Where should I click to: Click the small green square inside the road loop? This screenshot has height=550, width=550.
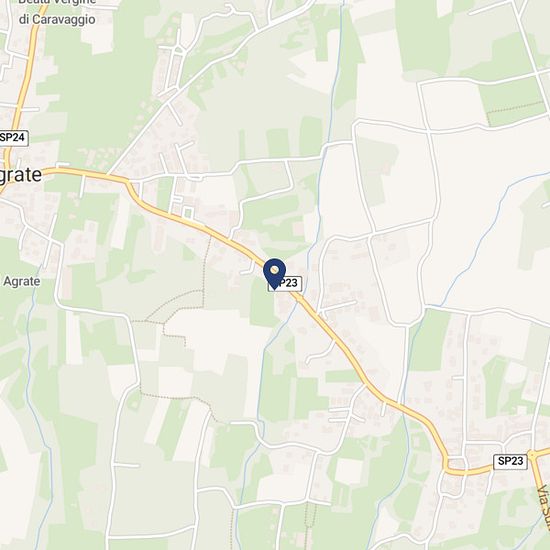click(x=188, y=212)
